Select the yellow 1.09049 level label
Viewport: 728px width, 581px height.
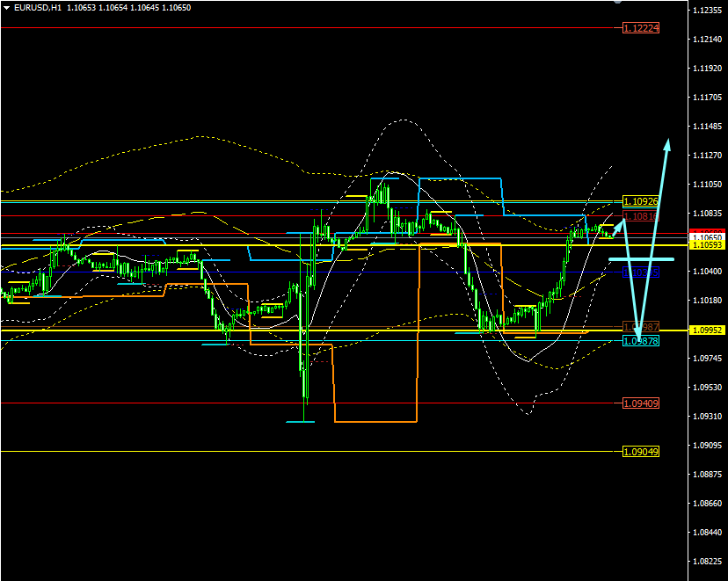pyautogui.click(x=641, y=452)
